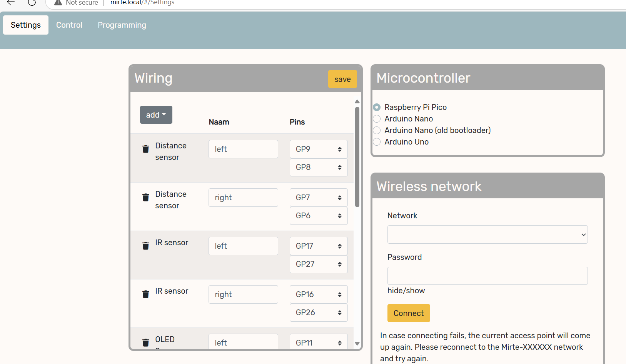626x364 pixels.
Task: Toggle password visibility with hide/show
Action: (x=406, y=291)
